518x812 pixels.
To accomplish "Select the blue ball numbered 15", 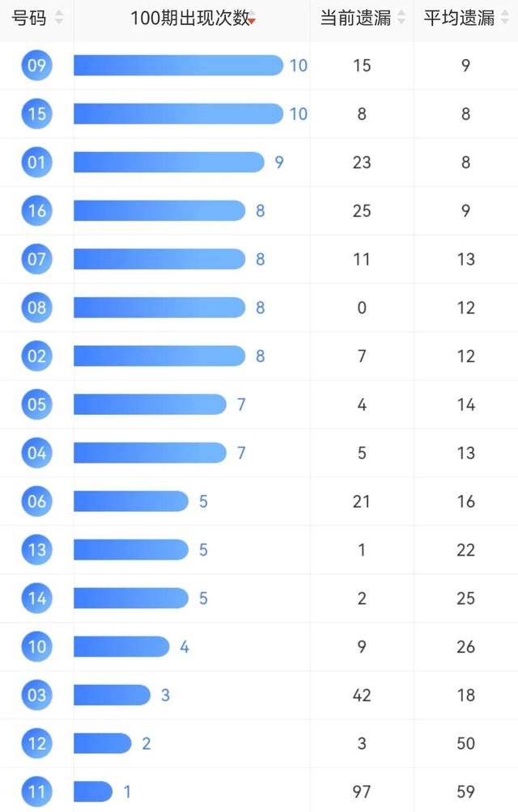I will [36, 114].
